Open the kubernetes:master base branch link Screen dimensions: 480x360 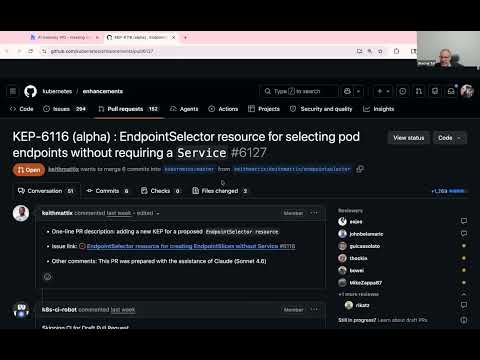(x=189, y=169)
